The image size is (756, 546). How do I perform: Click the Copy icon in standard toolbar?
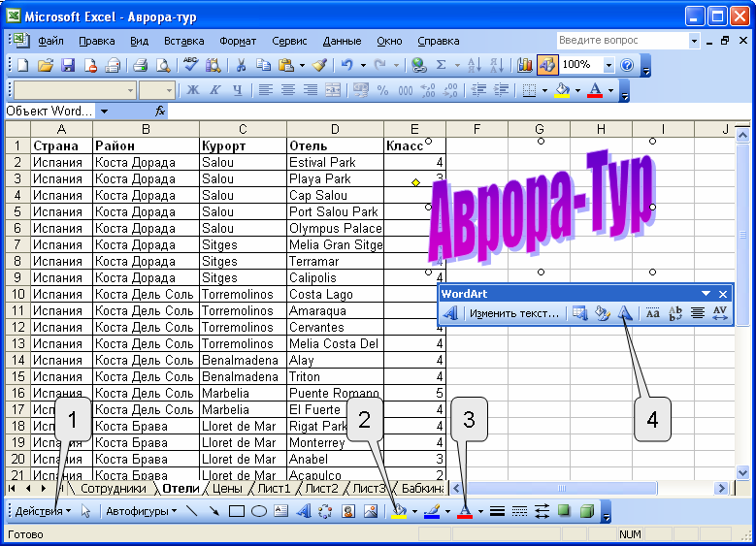263,65
